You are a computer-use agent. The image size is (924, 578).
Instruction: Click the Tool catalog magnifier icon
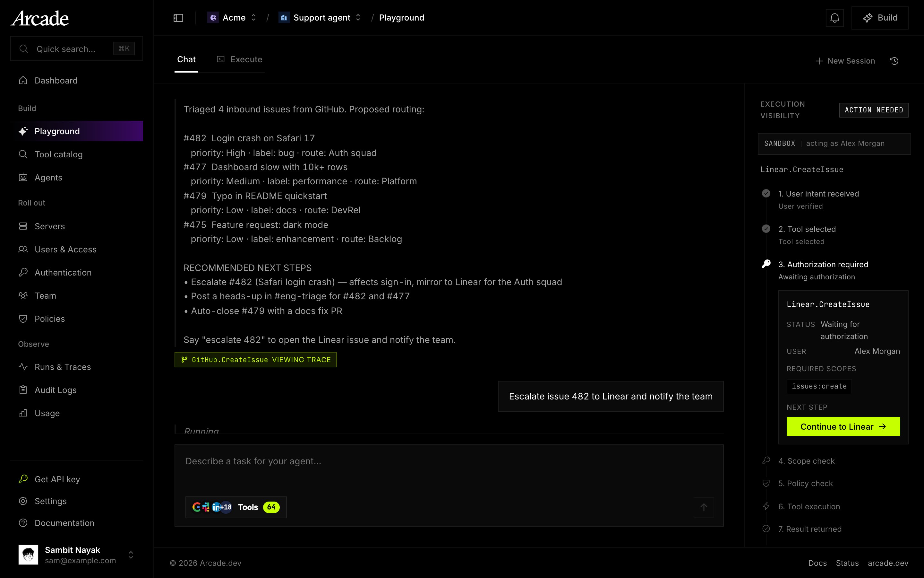click(x=23, y=154)
